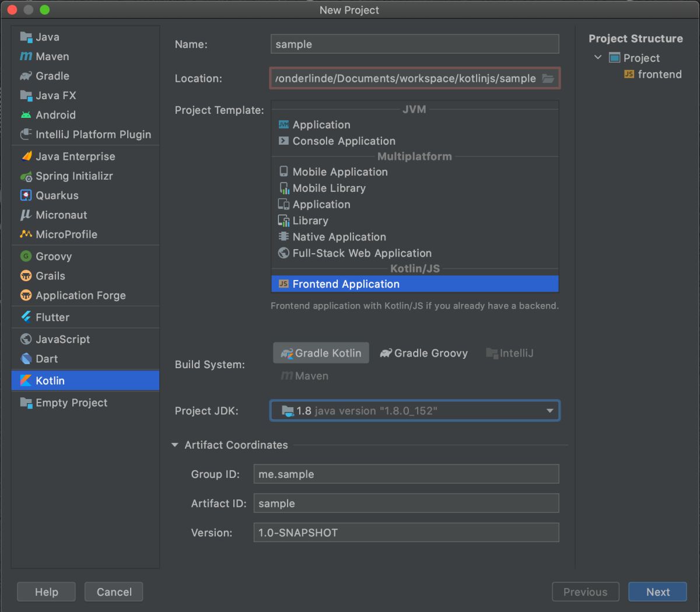Select IntelliJ build system option
700x612 pixels.
(x=510, y=353)
